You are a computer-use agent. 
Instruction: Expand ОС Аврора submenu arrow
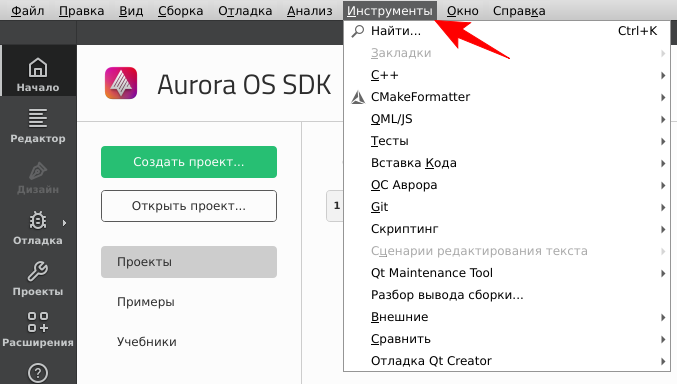[663, 186]
